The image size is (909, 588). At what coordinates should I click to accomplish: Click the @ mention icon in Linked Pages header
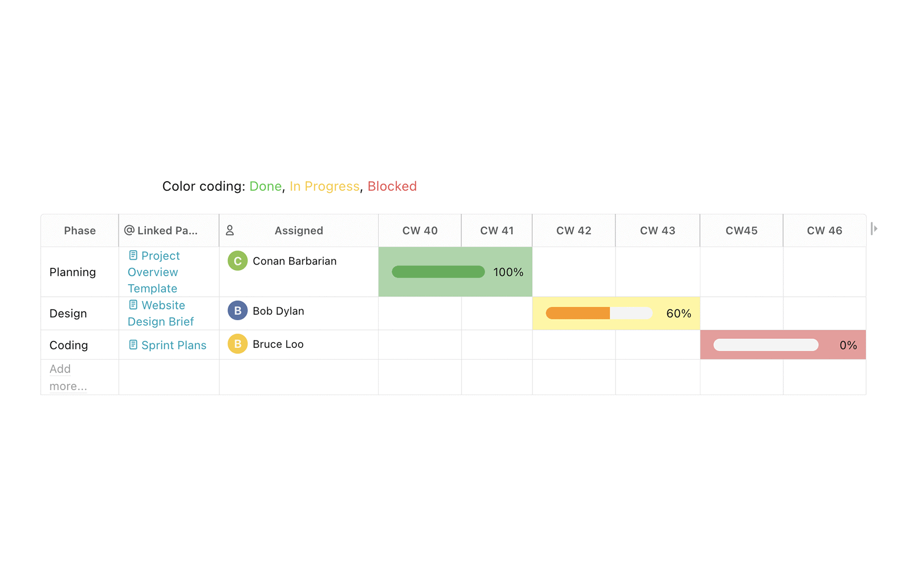coord(128,230)
